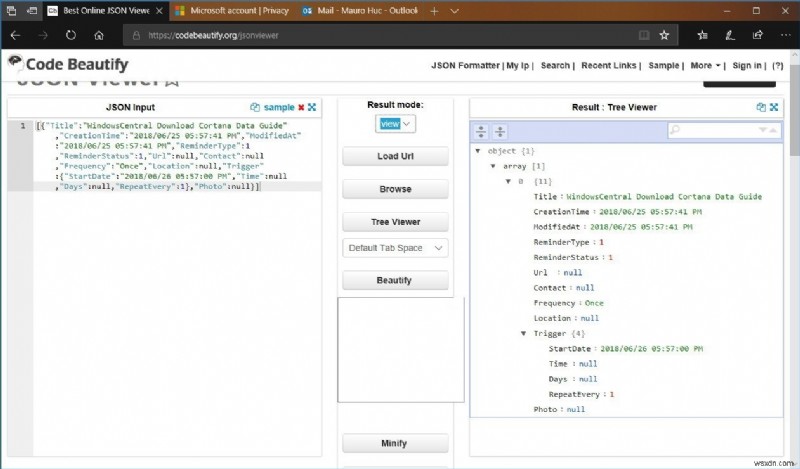
Task: Open the Result mode view dropdown
Action: coord(394,124)
